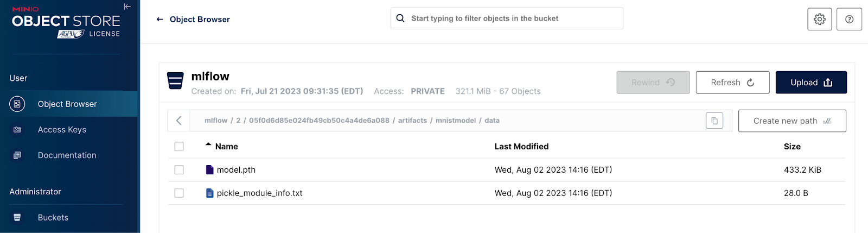Screen dimensions: 868x233
Task: Sort by Name using the column arrow
Action: [208, 145]
